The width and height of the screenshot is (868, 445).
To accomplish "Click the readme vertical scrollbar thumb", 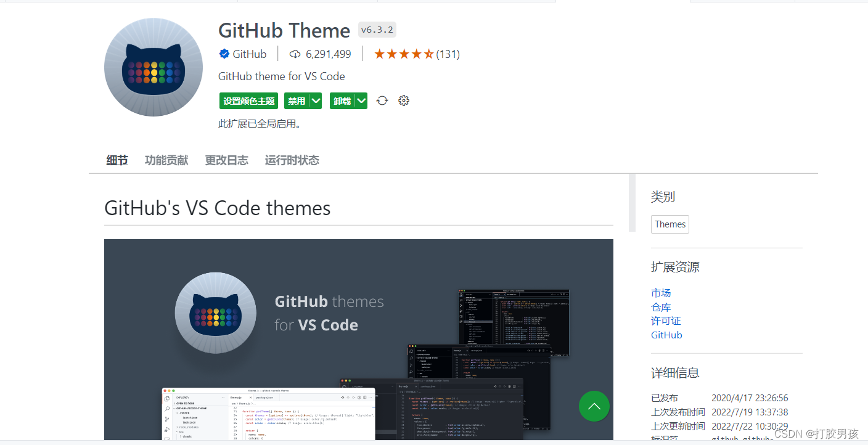I will click(x=632, y=203).
